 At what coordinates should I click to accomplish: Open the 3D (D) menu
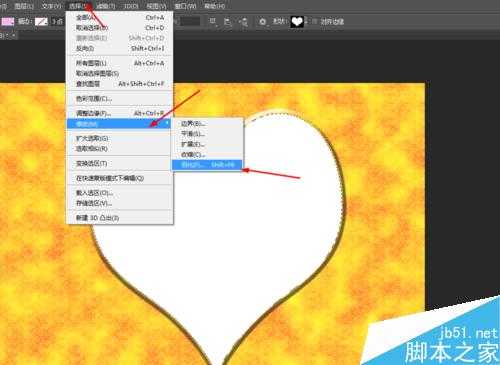click(131, 6)
